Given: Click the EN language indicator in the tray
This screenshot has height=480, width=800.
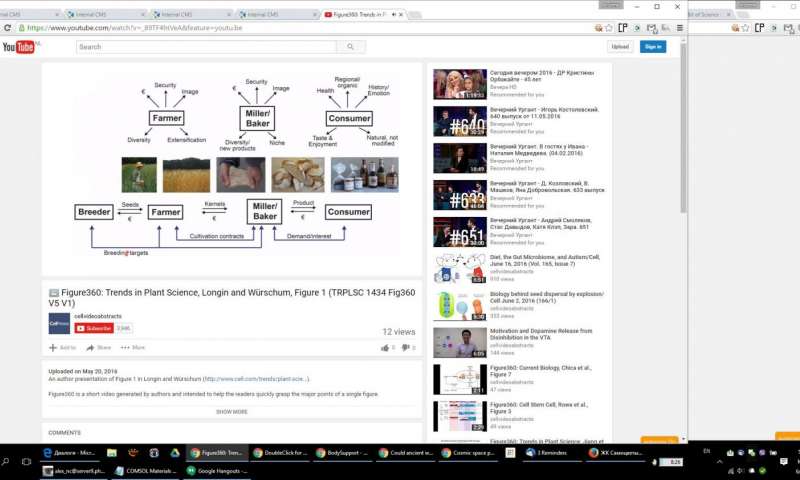Looking at the screenshot, I should pos(707,451).
